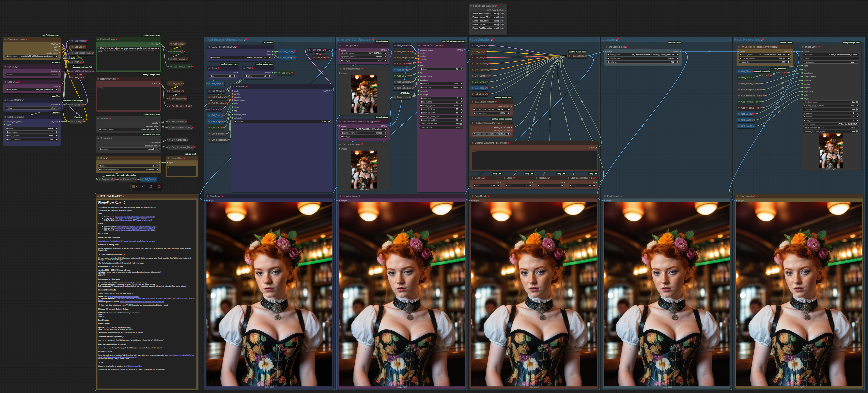Screen dimensions: 868x393
Task: Toggle the Loras ON/OFF boolean value
Action: click(x=32, y=108)
